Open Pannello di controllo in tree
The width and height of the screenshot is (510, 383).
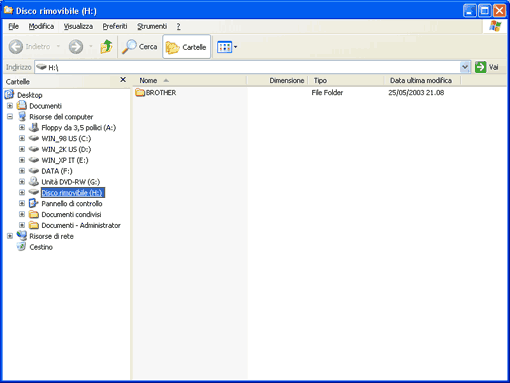point(72,203)
